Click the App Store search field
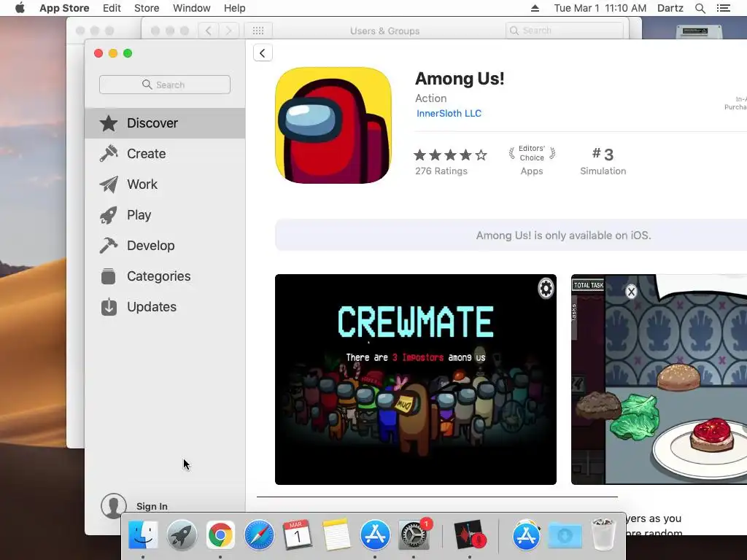Image resolution: width=747 pixels, height=560 pixels. [x=165, y=85]
